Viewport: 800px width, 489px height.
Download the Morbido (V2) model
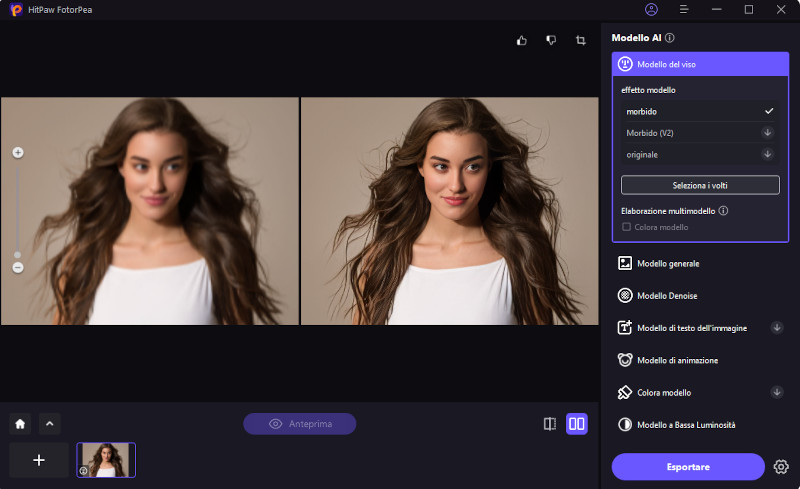click(x=767, y=132)
